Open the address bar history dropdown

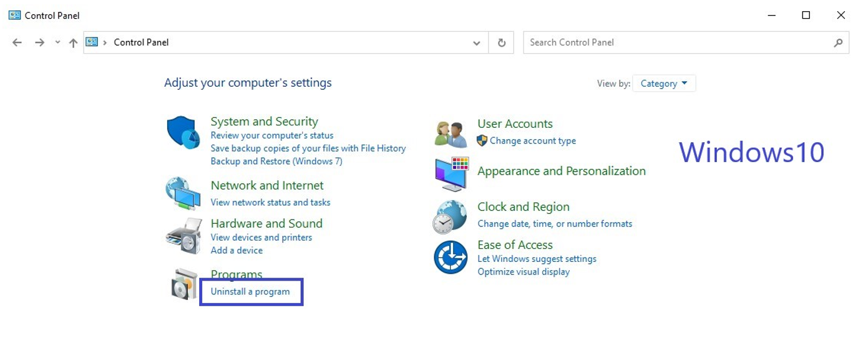point(477,42)
